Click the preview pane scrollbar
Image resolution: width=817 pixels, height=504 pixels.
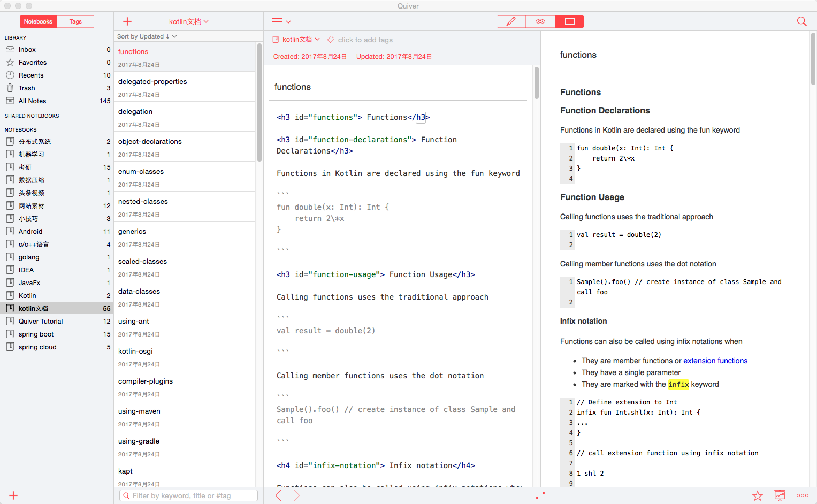(x=813, y=59)
